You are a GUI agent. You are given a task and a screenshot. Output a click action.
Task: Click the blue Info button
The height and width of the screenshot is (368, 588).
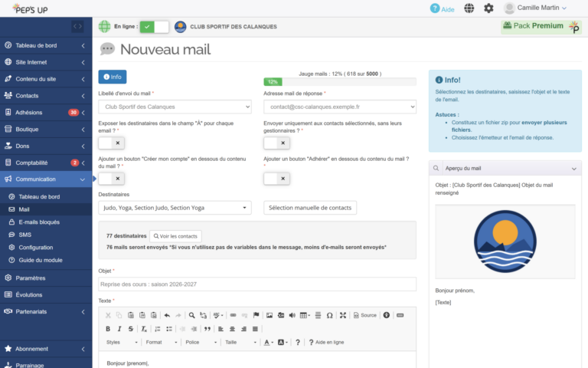(x=113, y=77)
